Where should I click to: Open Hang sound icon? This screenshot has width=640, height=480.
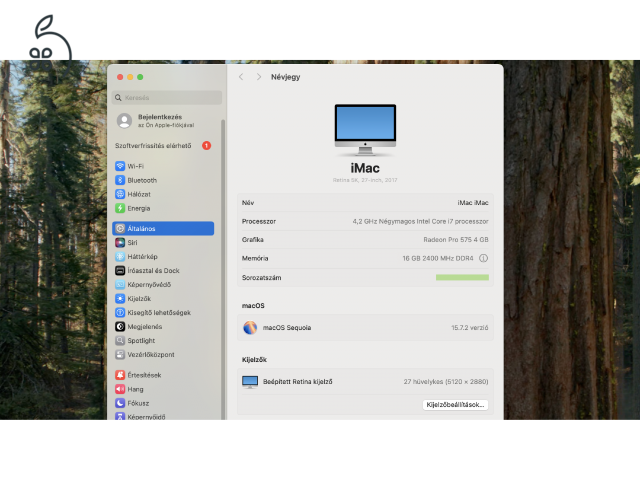[120, 389]
